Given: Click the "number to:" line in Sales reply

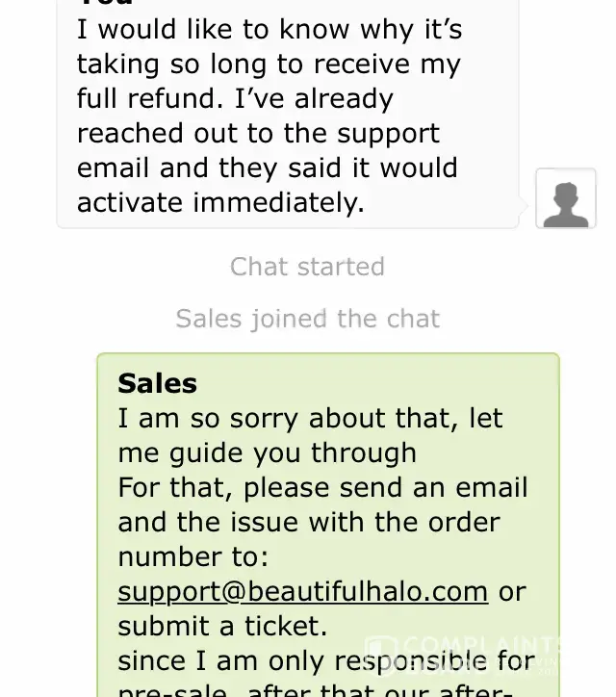Looking at the screenshot, I should [x=192, y=556].
